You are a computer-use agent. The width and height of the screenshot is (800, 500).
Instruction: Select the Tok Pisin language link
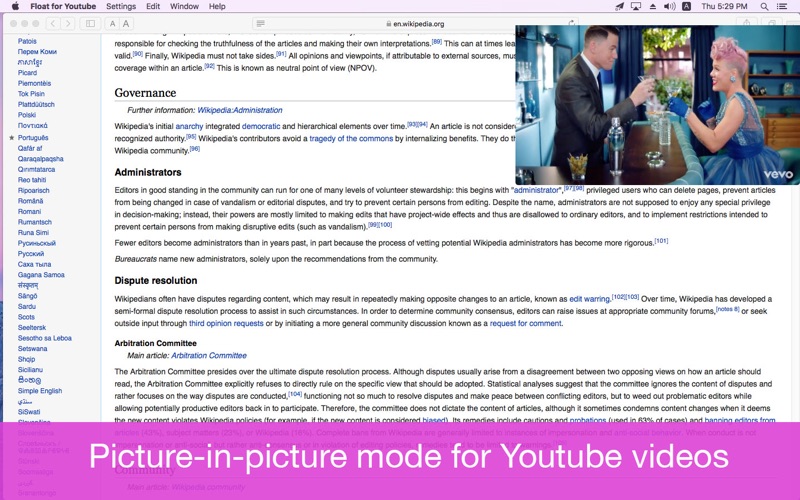pos(31,94)
